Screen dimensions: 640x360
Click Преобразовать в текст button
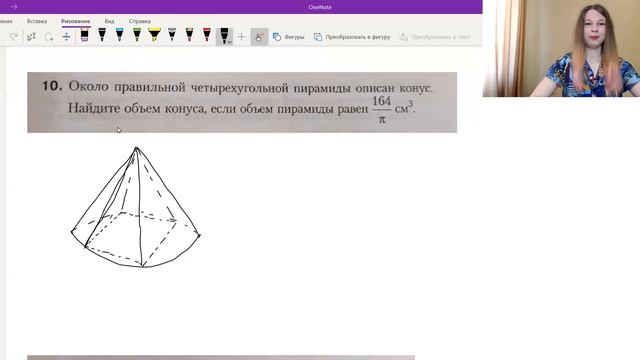(x=435, y=37)
